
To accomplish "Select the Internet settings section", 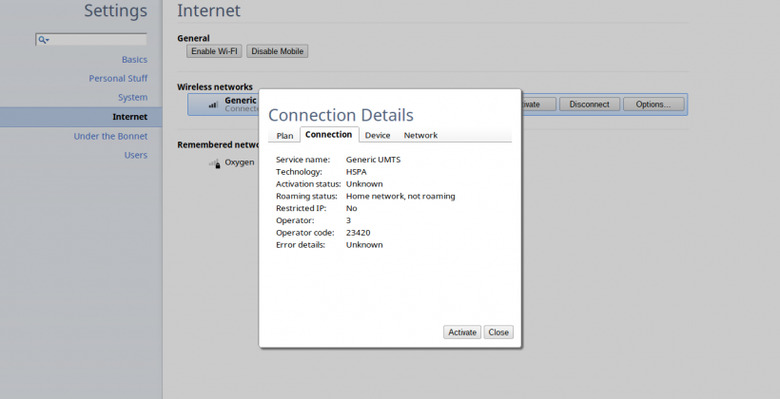I will (81, 117).
